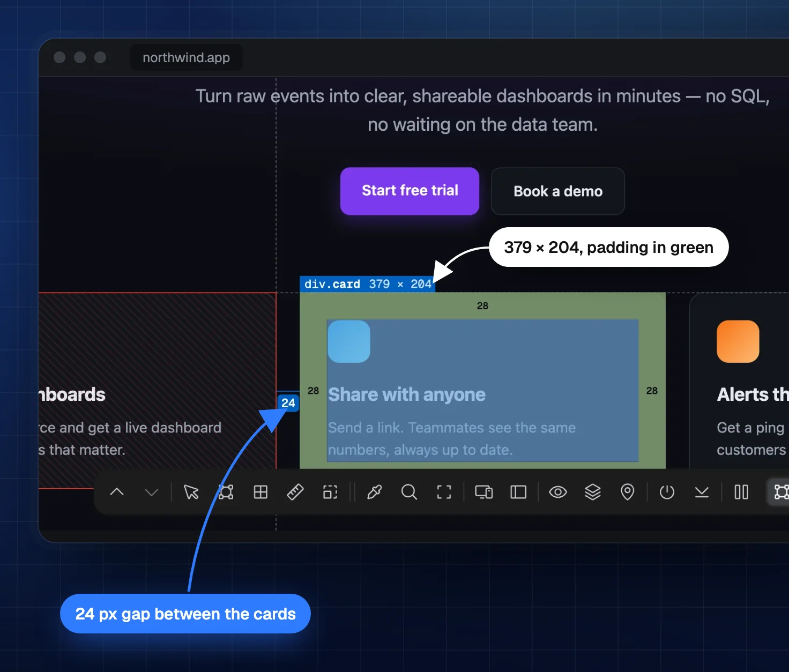The image size is (789, 672).
Task: Open the magnifier search tool
Action: (409, 492)
